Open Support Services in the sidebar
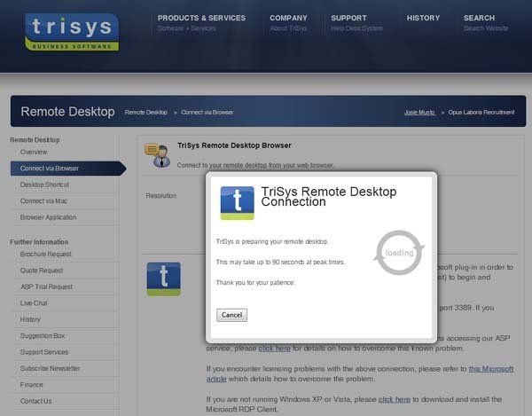This screenshot has height=416, width=532. point(44,352)
